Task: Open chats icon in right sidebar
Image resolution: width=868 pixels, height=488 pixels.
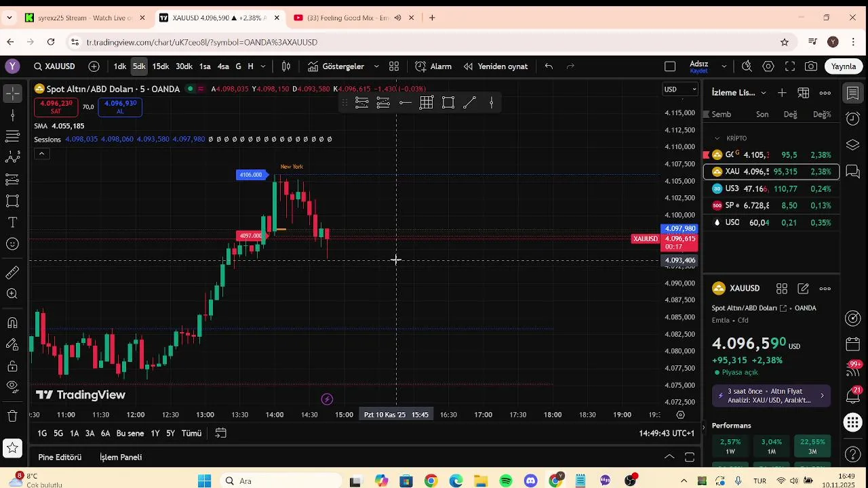Action: tap(853, 171)
